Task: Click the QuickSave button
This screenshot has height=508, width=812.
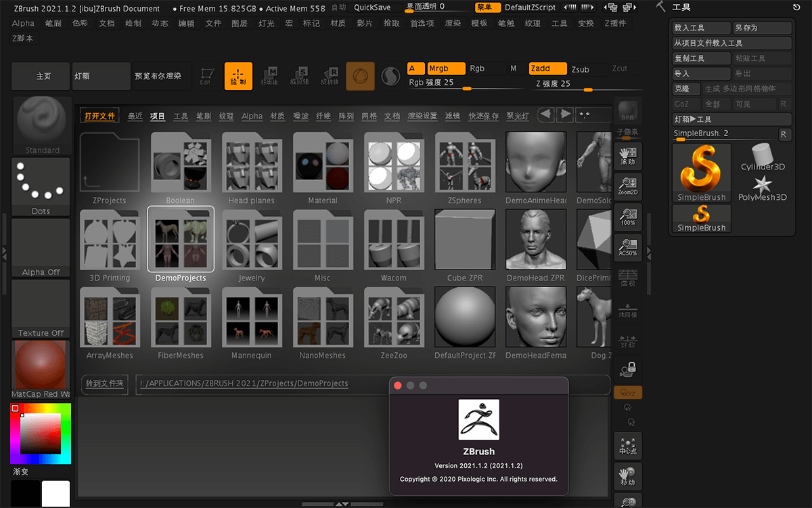Action: [372, 7]
